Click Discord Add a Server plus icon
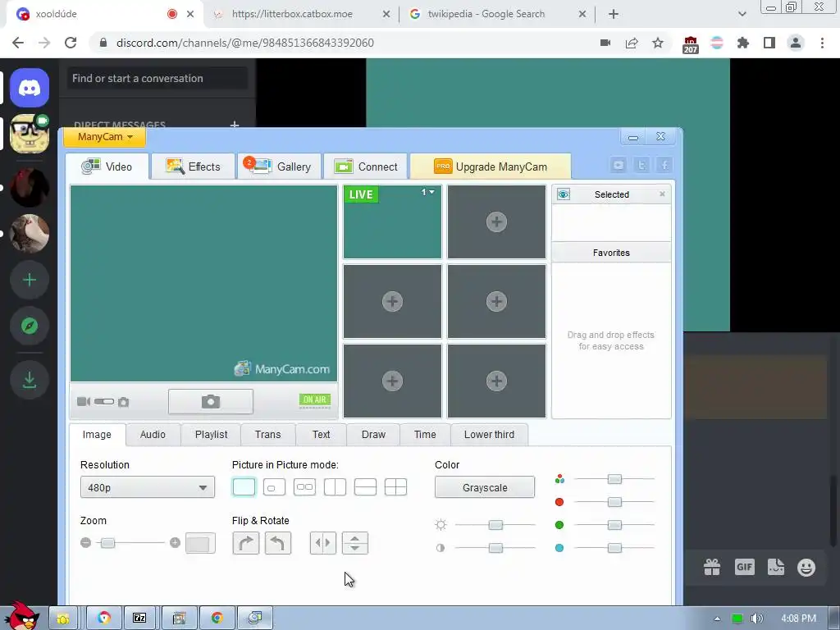The width and height of the screenshot is (840, 630). pos(30,280)
